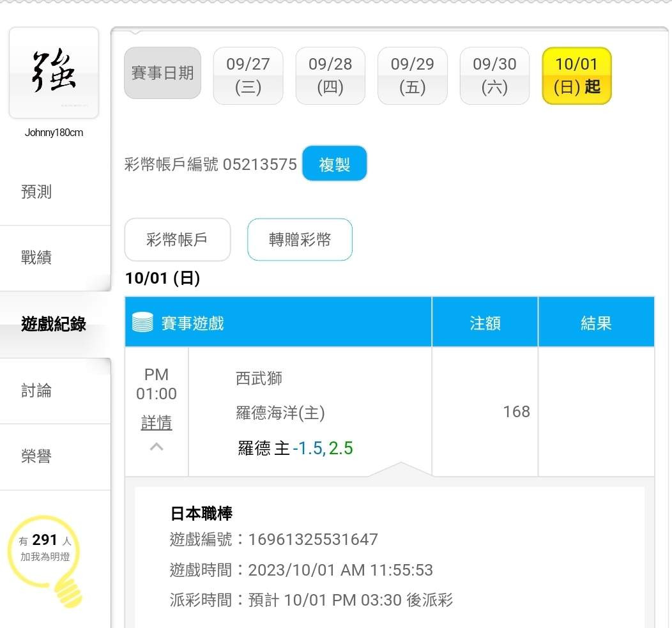Click the 羅德海洋(主) team name
The width and height of the screenshot is (672, 628).
[x=280, y=413]
